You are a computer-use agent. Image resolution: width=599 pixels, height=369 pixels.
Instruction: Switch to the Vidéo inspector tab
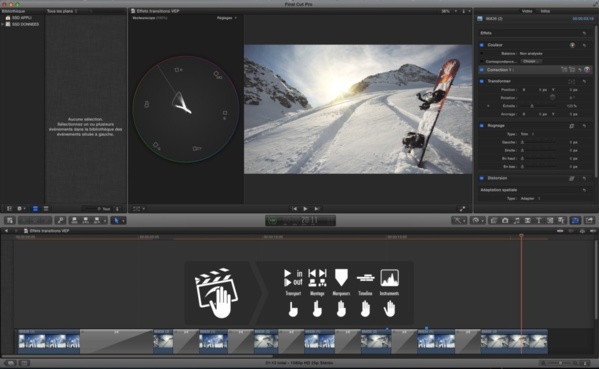click(x=527, y=11)
